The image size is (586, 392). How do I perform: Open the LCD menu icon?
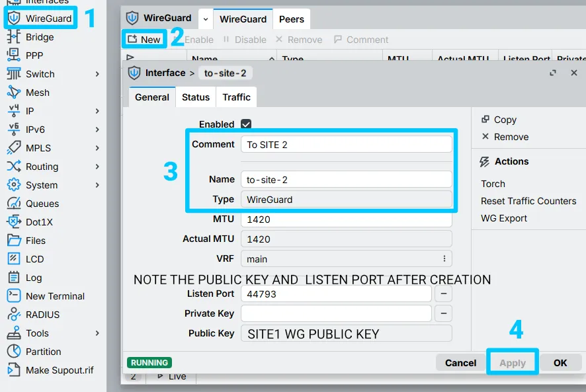pos(13,259)
